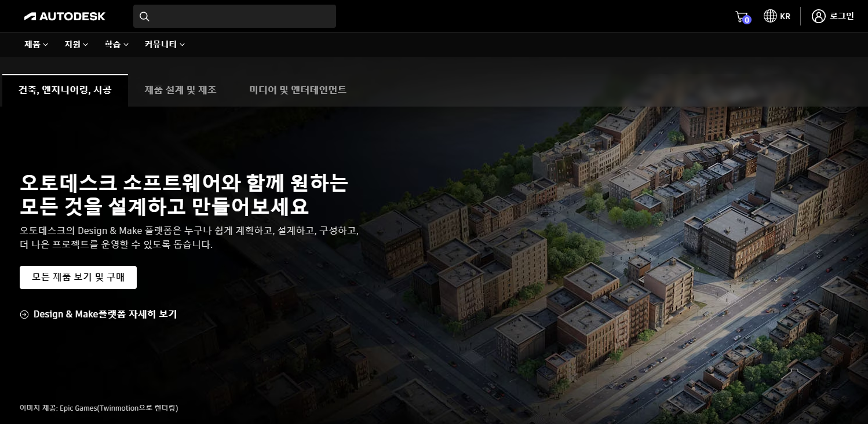
Task: Focus the search input field
Action: coord(235,16)
